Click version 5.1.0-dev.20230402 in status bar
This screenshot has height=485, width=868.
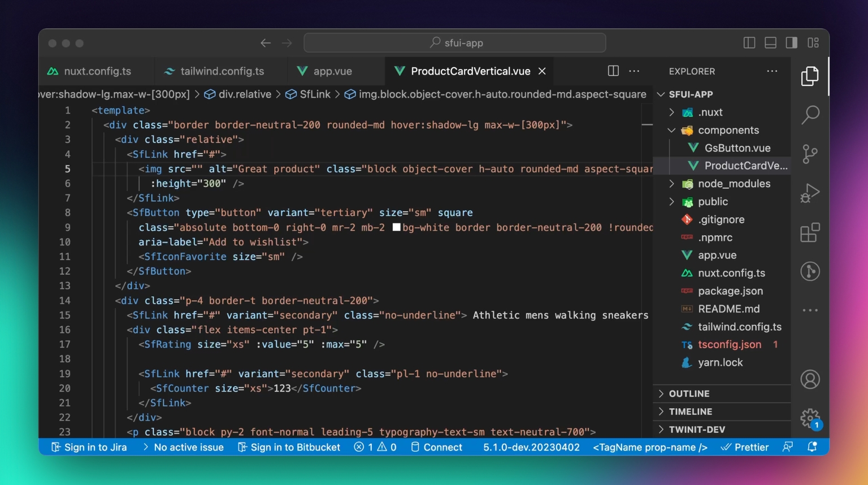click(x=531, y=447)
